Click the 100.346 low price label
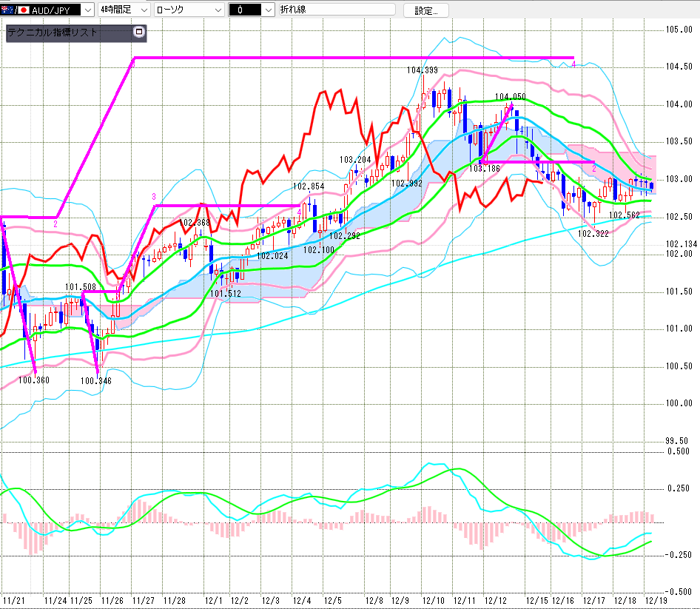 point(96,380)
